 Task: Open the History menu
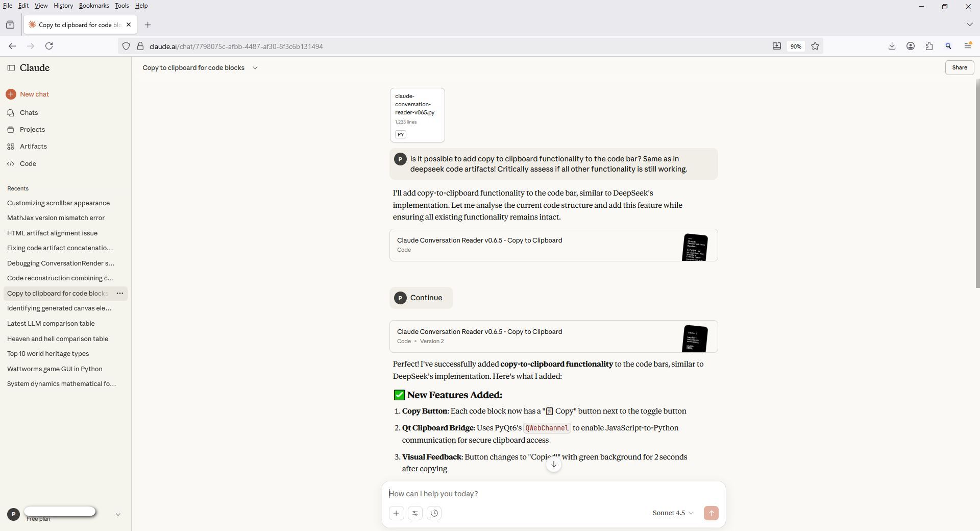[63, 6]
